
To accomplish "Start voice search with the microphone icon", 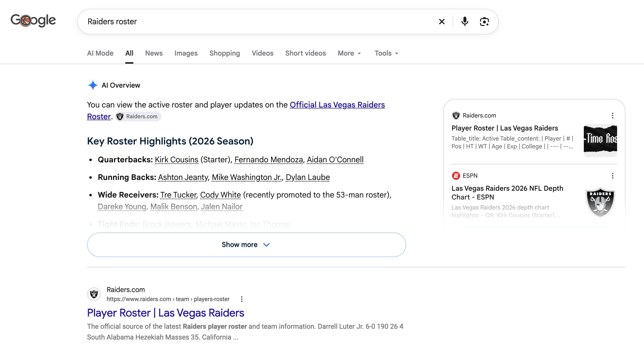I will coord(464,22).
